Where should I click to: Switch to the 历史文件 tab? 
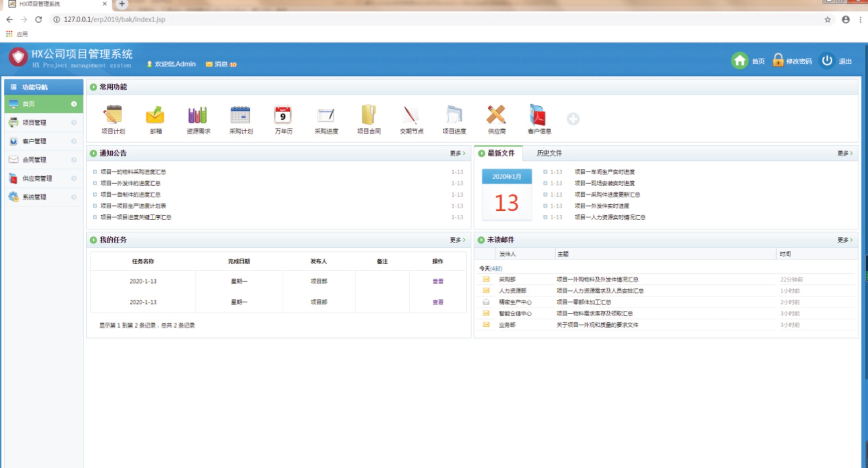pyautogui.click(x=549, y=153)
